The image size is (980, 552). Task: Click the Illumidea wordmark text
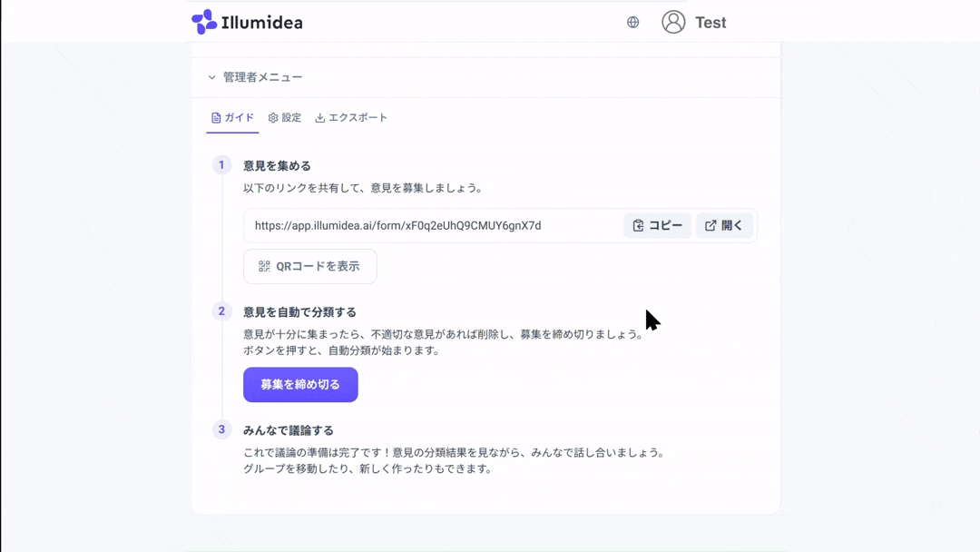point(262,23)
